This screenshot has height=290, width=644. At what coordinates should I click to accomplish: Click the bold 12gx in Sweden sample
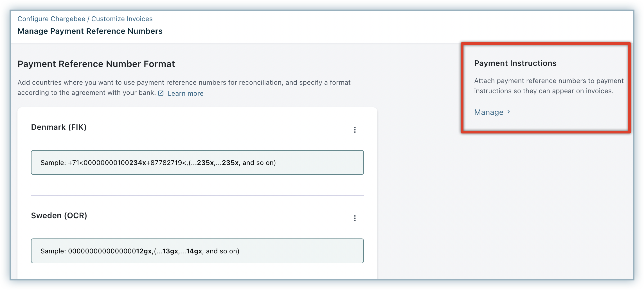point(144,251)
